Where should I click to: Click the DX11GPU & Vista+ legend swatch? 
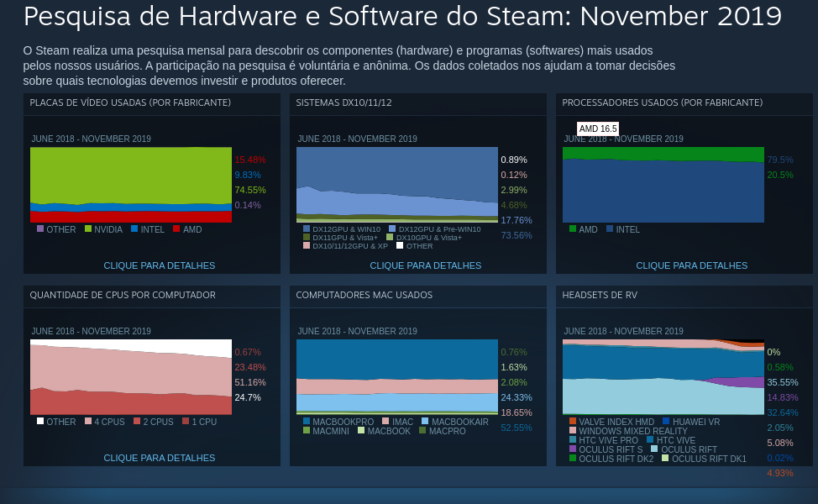pos(307,237)
